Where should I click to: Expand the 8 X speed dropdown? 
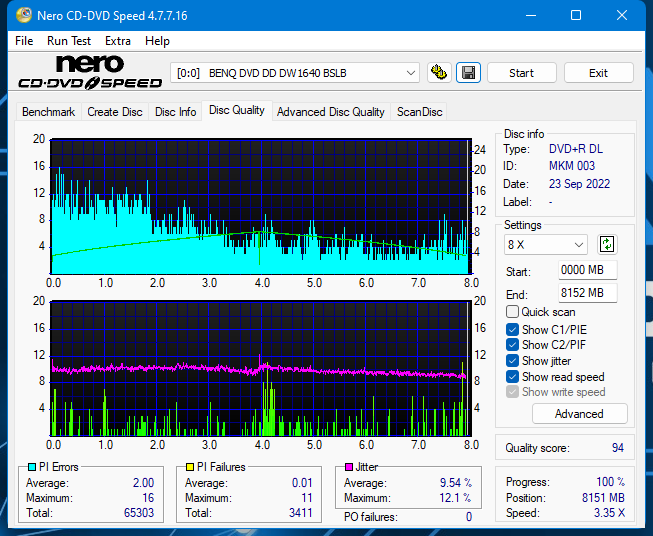click(546, 244)
